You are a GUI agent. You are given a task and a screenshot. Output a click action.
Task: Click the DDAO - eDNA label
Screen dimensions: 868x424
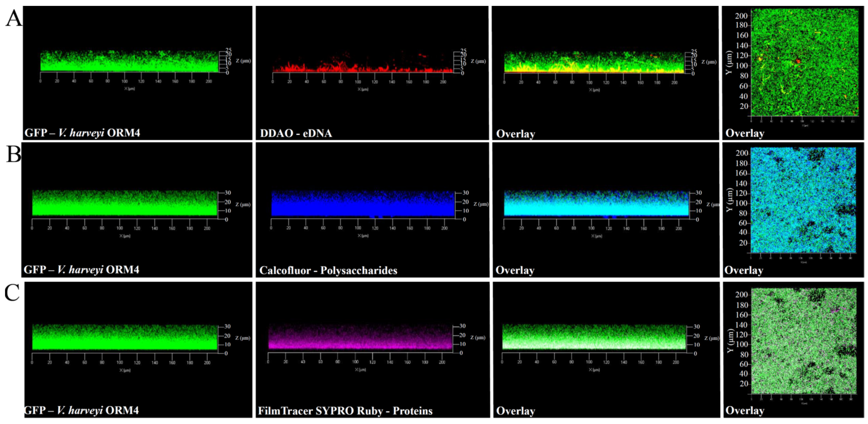[296, 133]
